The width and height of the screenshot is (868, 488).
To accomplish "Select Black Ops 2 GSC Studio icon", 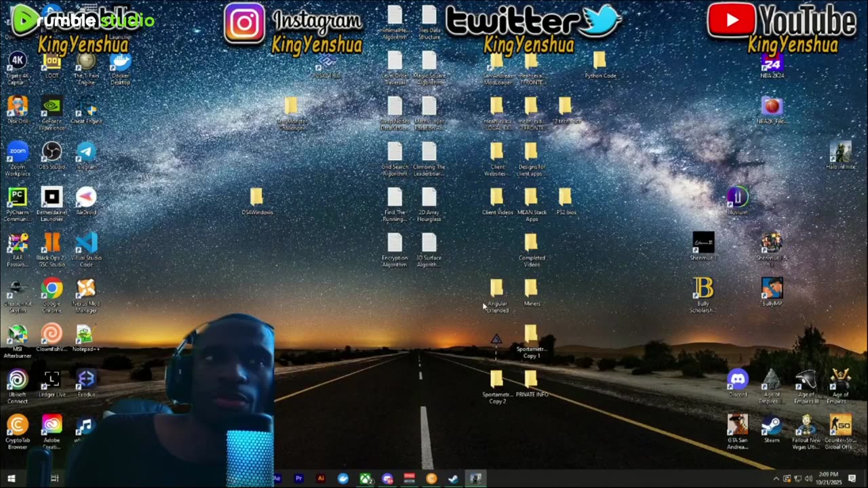I will pos(52,250).
